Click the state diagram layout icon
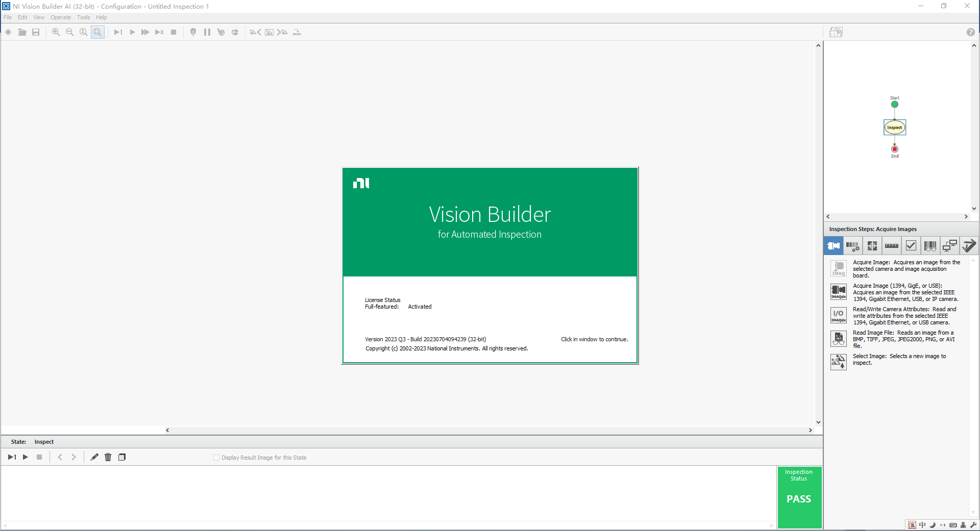Screen dimensions: 980x531 (836, 32)
